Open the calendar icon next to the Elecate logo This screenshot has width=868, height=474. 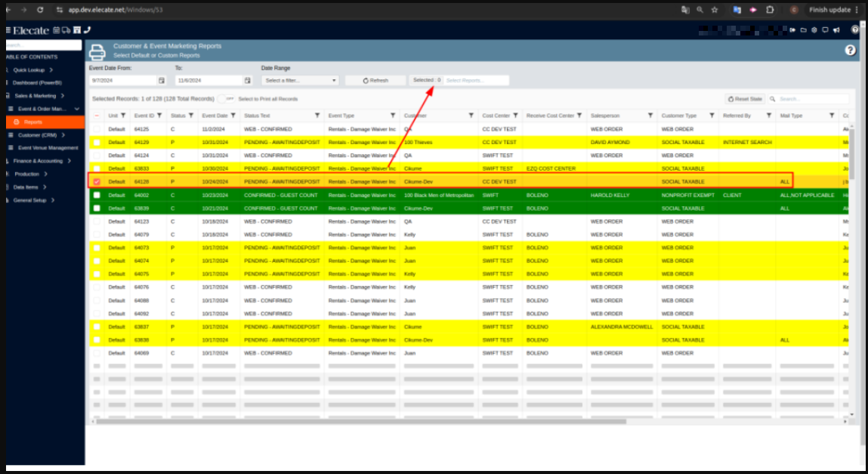57,30
